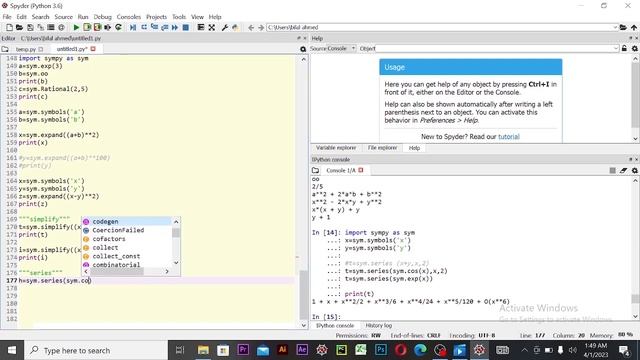This screenshot has height=360, width=640.
Task: Maximize the current pane
Action: 200,27
